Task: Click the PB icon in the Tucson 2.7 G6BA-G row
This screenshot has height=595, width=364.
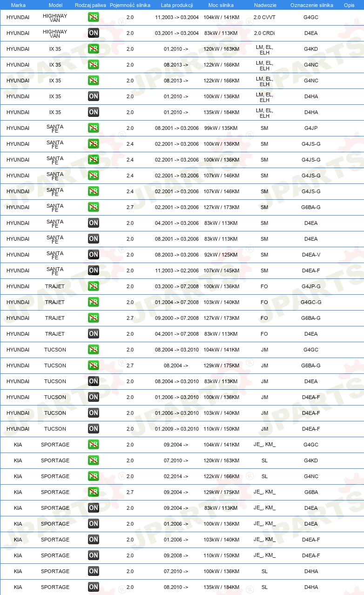Action: click(94, 365)
